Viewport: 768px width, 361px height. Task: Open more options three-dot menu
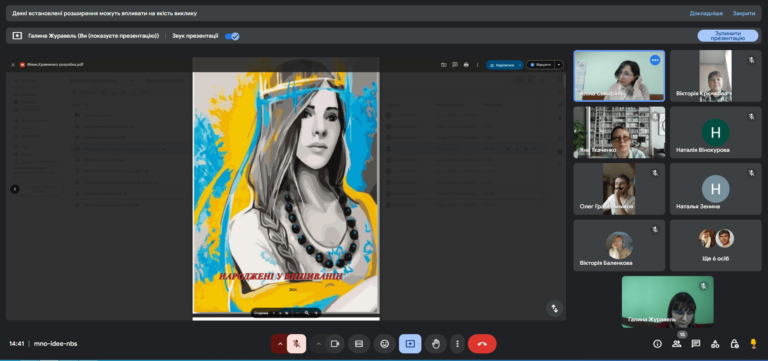[x=457, y=344]
